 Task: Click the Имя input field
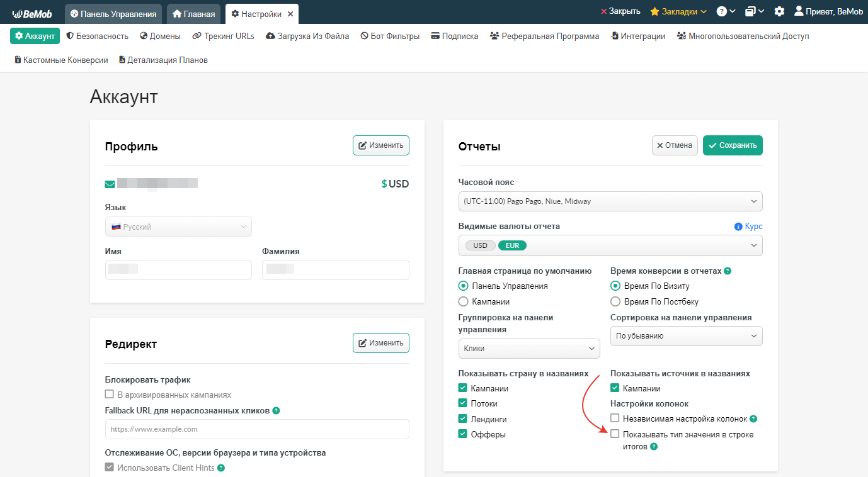coord(178,270)
